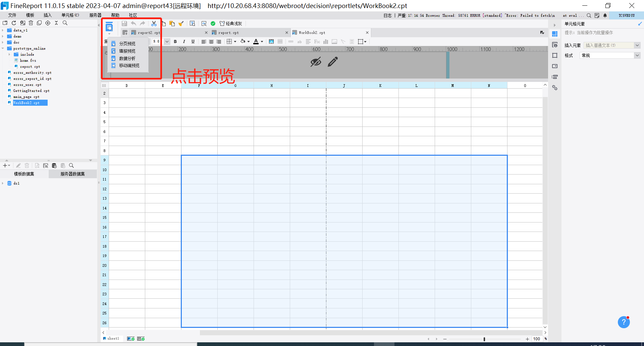Toggle bold formatting
This screenshot has height=346, width=644.
point(175,42)
